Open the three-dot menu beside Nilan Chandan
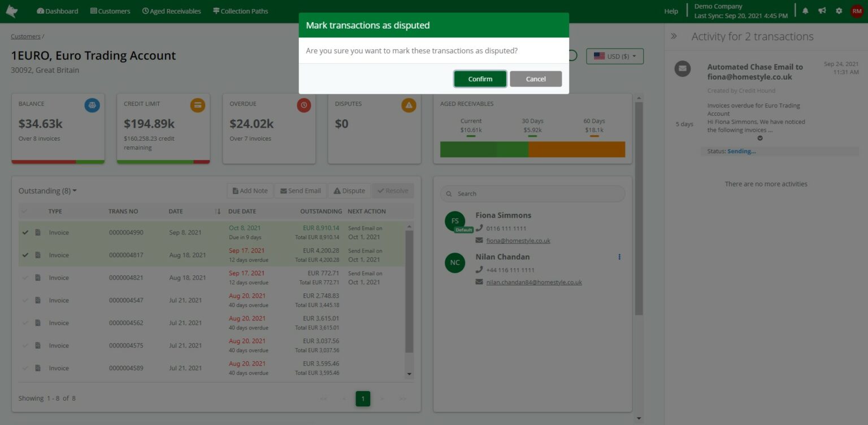 pyautogui.click(x=619, y=257)
